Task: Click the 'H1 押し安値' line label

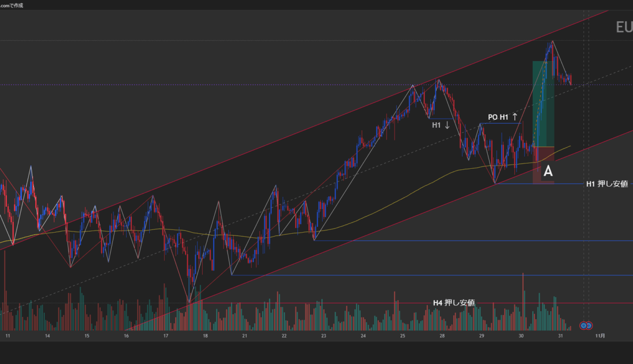Action: click(x=607, y=184)
